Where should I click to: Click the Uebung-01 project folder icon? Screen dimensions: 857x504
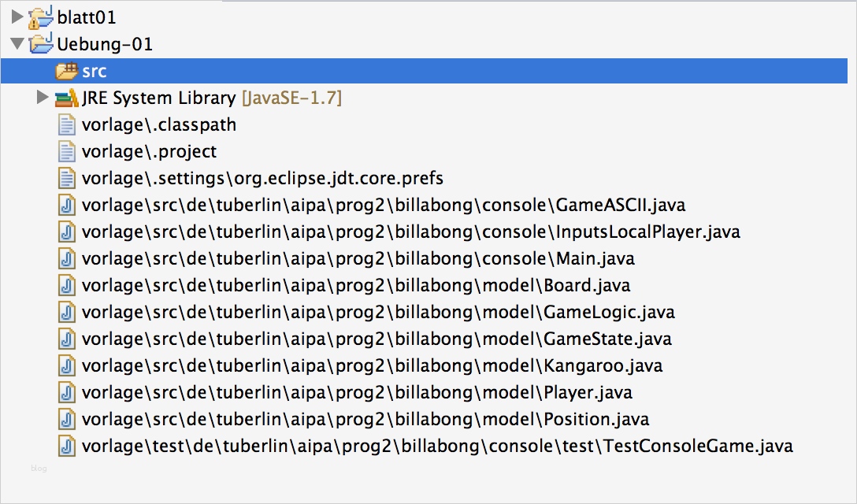coord(40,44)
